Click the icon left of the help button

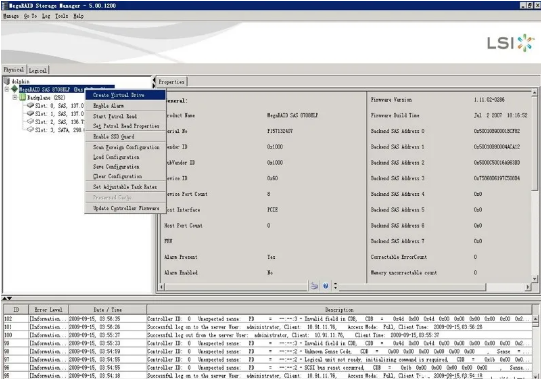tap(314, 286)
